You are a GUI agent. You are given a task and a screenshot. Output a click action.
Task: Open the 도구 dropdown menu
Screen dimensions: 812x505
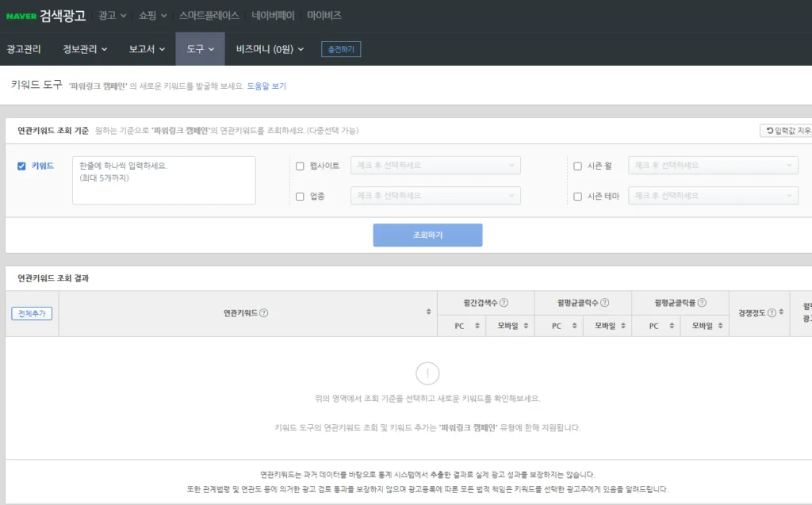tap(200, 48)
